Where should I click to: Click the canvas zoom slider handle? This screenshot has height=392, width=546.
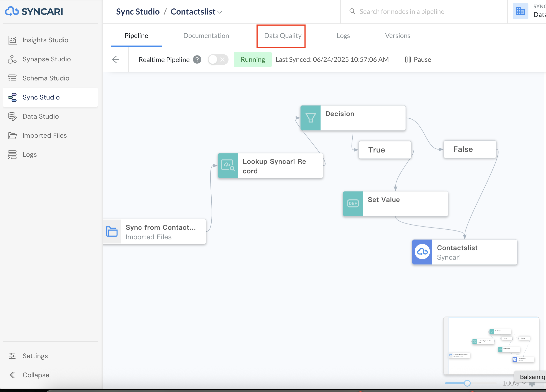(467, 383)
